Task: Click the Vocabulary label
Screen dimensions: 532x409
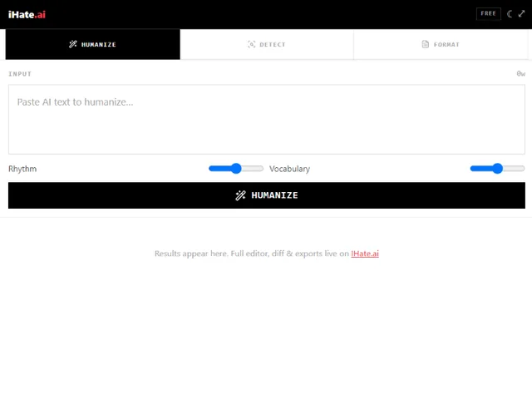Action: click(289, 169)
